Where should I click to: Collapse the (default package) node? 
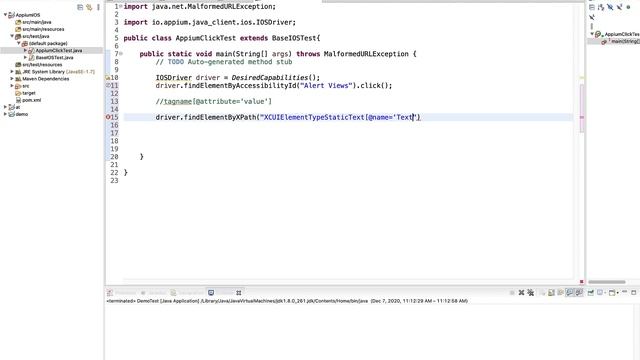(x=18, y=43)
